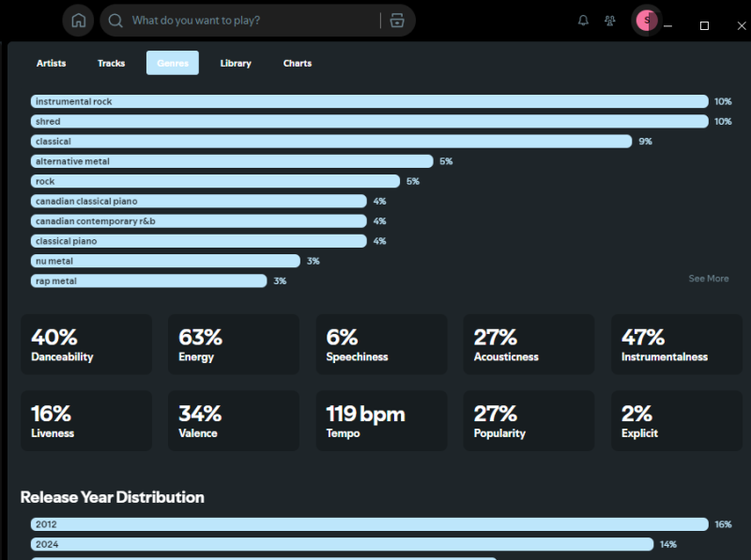Switch to the Tracks tab

(111, 63)
